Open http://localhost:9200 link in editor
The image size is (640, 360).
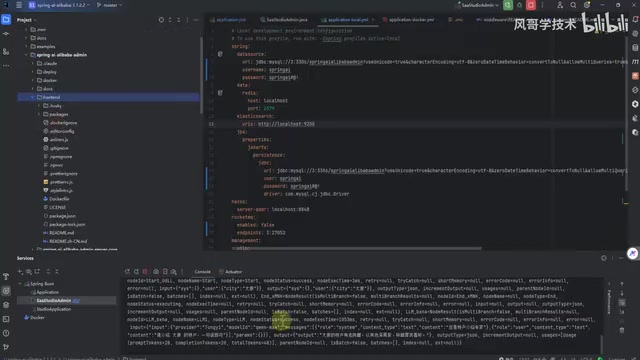tap(286, 124)
